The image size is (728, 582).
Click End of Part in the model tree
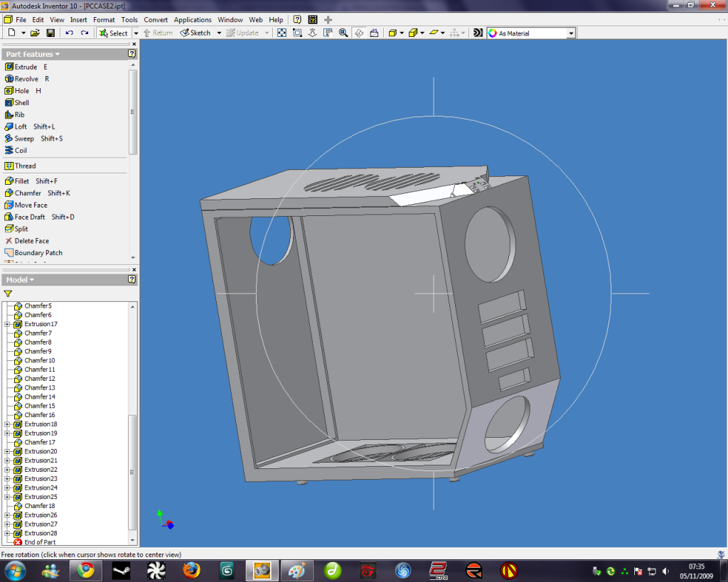click(40, 542)
